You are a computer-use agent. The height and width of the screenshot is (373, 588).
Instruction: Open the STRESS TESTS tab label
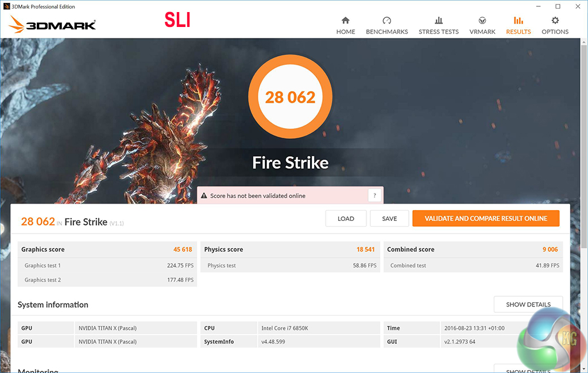click(438, 32)
